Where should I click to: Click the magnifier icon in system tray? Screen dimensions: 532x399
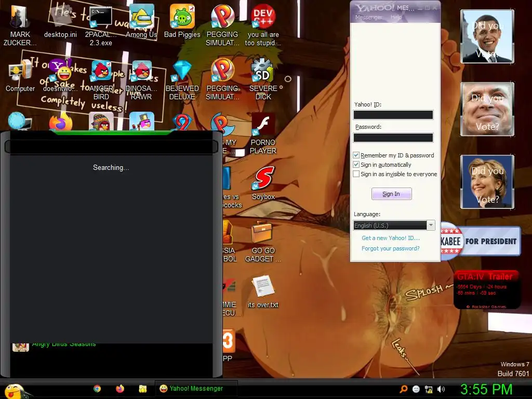pos(403,389)
